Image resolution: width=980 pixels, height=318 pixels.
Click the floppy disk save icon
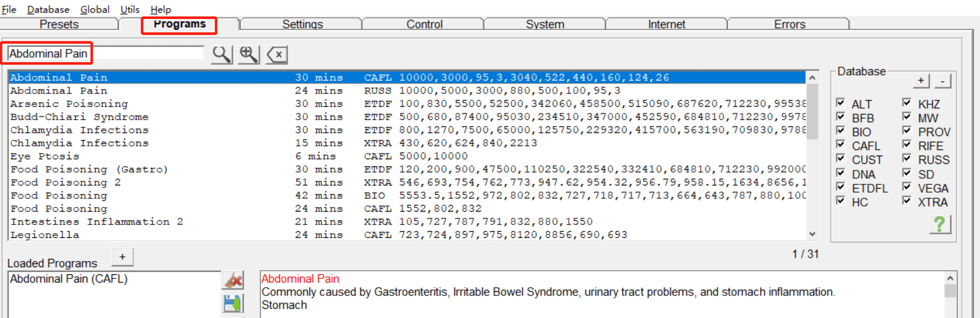coord(233,303)
